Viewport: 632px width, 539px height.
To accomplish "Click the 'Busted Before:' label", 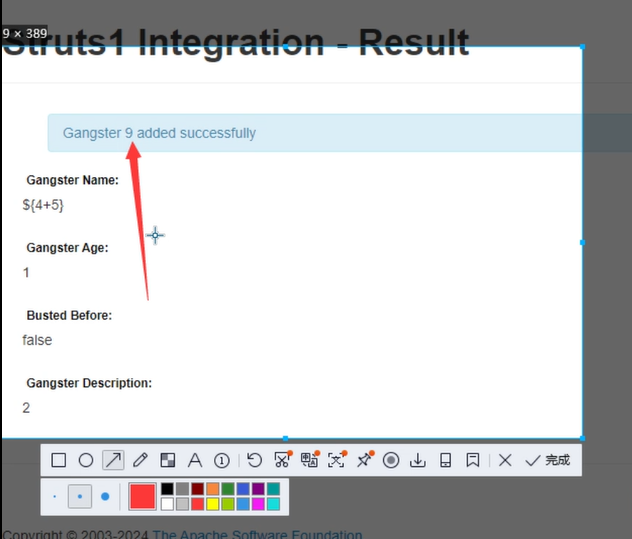I will tap(69, 315).
